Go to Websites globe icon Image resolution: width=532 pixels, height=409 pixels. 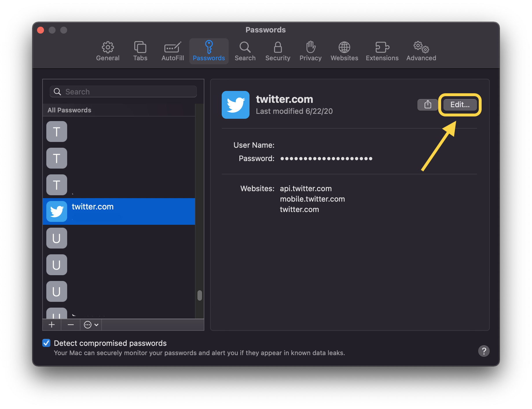pyautogui.click(x=344, y=51)
